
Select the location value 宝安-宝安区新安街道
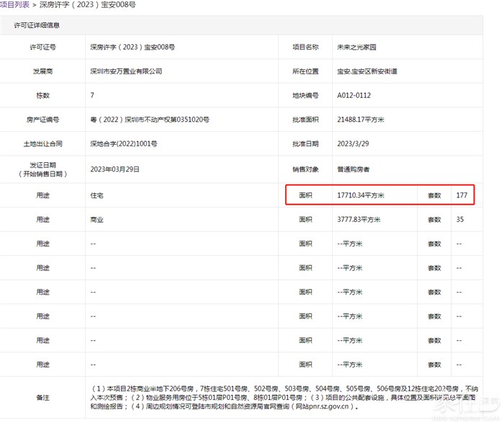[367, 71]
